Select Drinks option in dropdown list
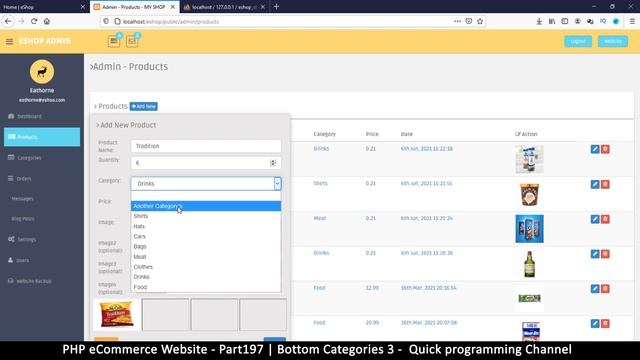Screen dimensions: 640x360 pyautogui.click(x=206, y=277)
